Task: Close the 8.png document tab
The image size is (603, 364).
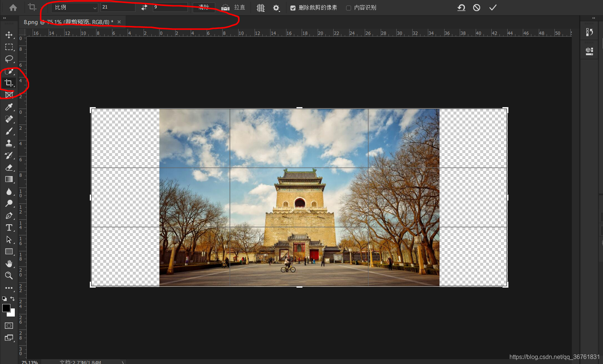Action: point(119,22)
